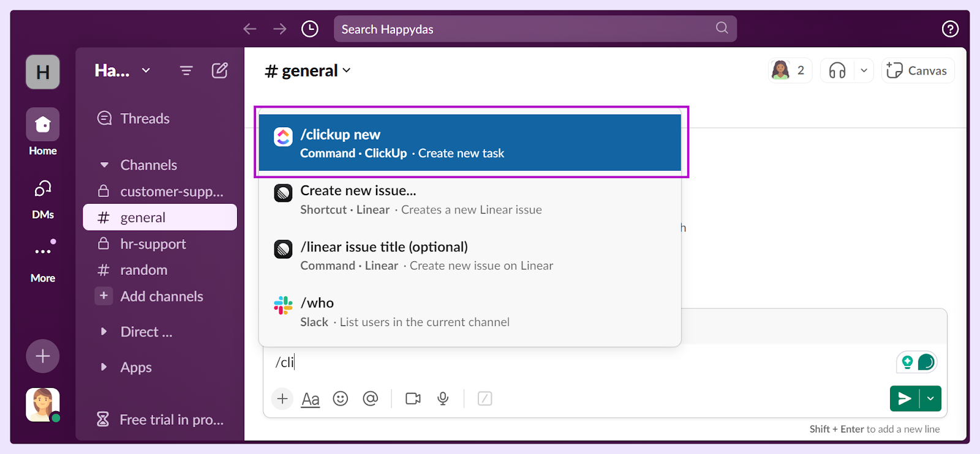Select /linear issue title command

pyautogui.click(x=470, y=256)
